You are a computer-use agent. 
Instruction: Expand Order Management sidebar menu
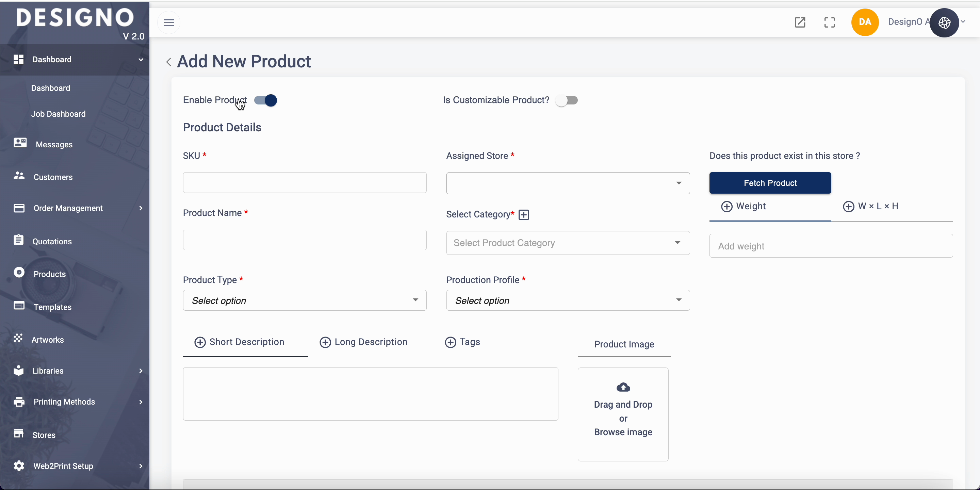(68, 208)
